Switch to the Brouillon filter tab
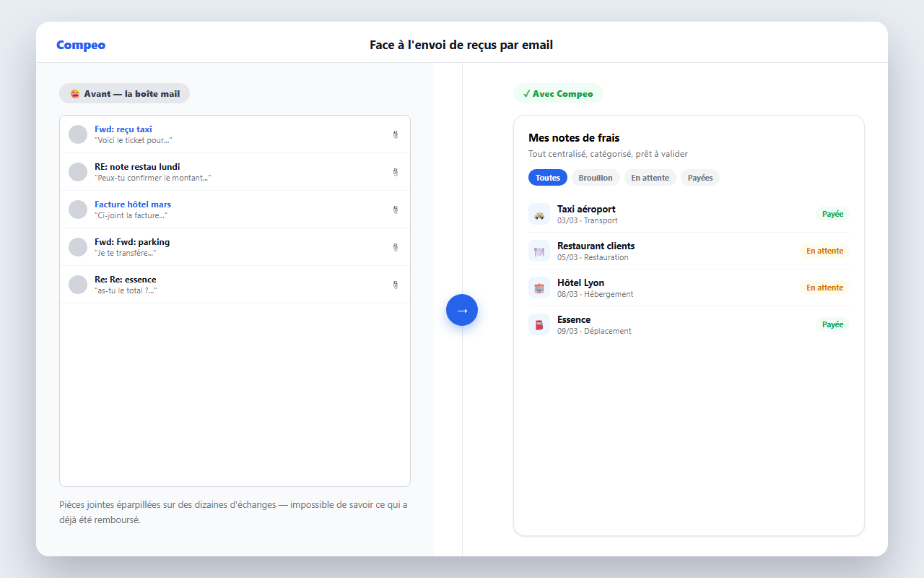The image size is (924, 578). [x=596, y=178]
